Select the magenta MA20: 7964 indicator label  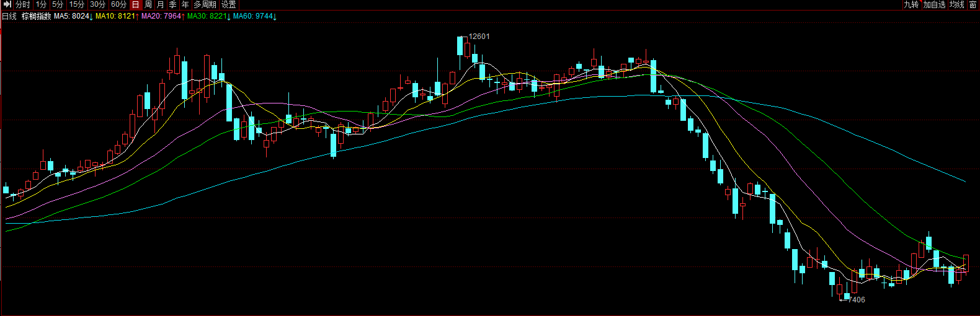pos(163,16)
